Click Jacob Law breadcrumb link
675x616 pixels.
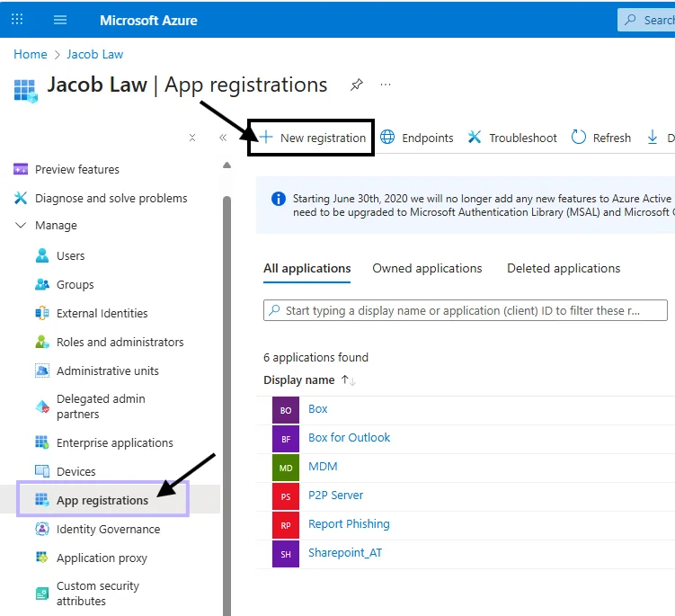point(94,54)
